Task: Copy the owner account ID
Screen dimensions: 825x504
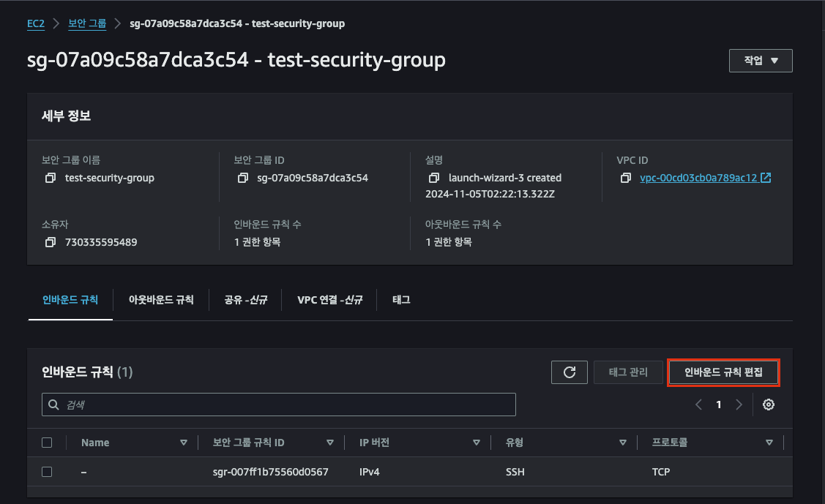Action: pos(51,242)
